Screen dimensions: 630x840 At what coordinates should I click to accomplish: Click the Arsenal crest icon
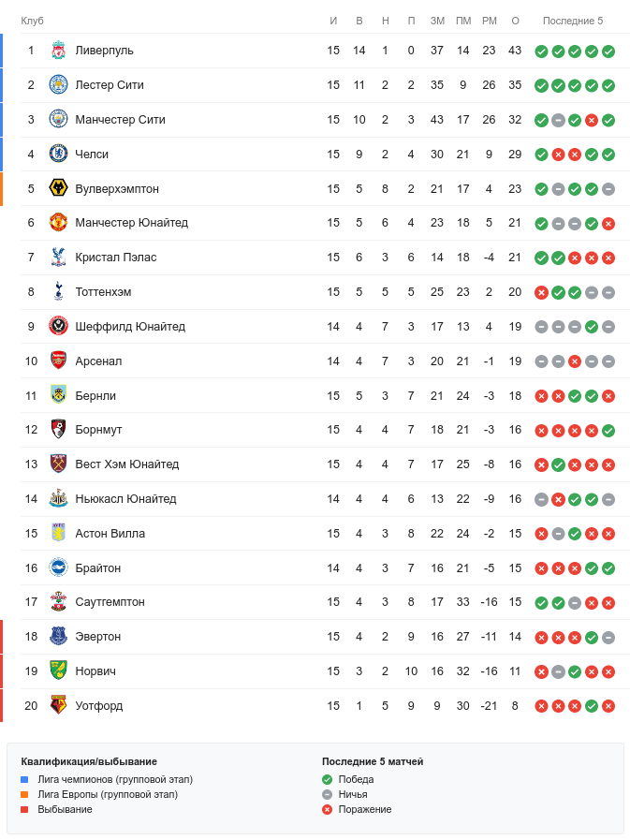click(58, 361)
